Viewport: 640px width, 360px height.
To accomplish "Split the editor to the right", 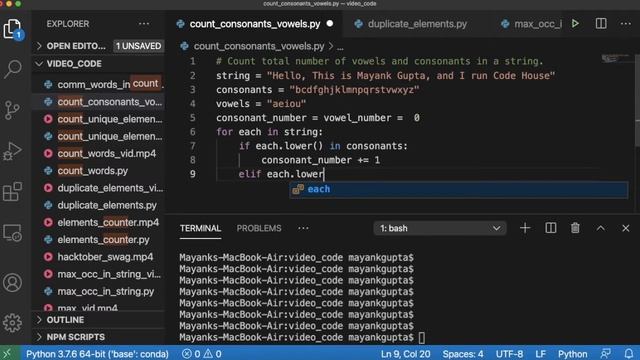I will pyautogui.click(x=601, y=24).
